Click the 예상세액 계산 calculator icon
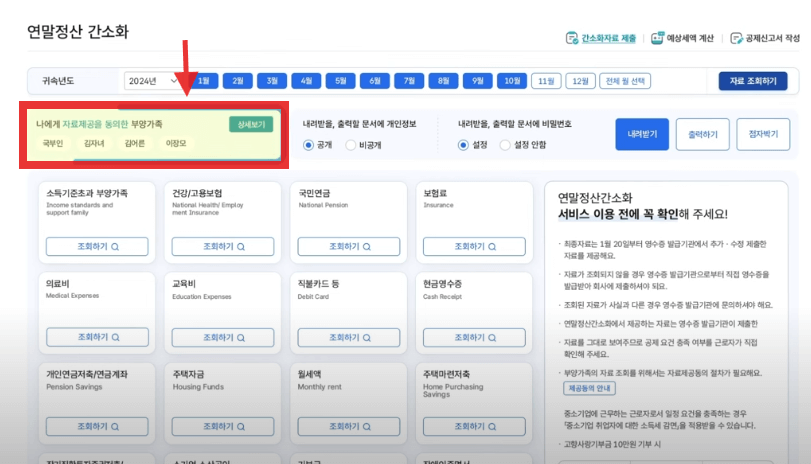The image size is (811, 464). click(657, 38)
